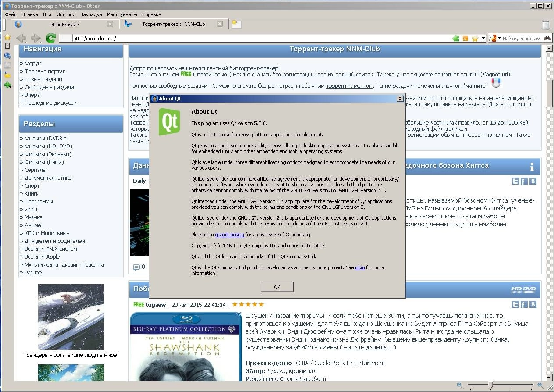Image resolution: width=554 pixels, height=392 pixels.
Task: Switch to the Otter Browser tab
Action: (64, 24)
